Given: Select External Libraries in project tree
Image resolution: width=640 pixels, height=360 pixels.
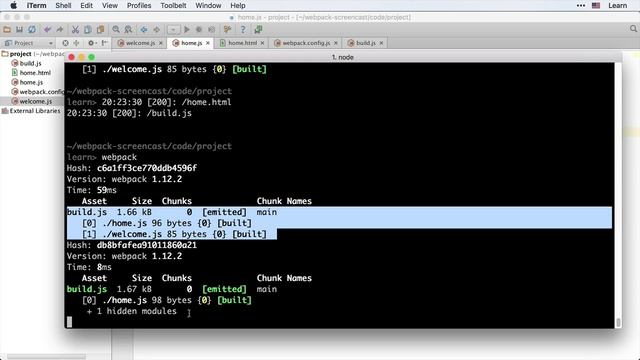Looking at the screenshot, I should pos(31,111).
